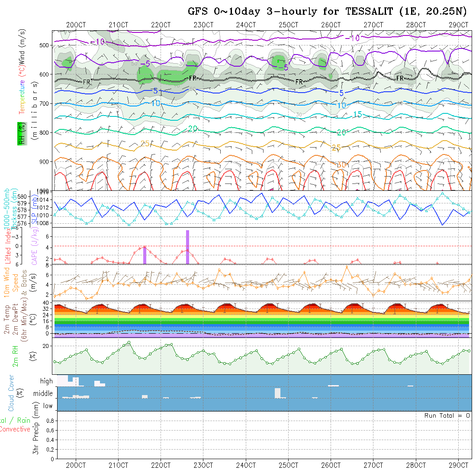Click the chart title mentioning TESSALIT
The image size is (476, 476).
pyautogui.click(x=328, y=11)
